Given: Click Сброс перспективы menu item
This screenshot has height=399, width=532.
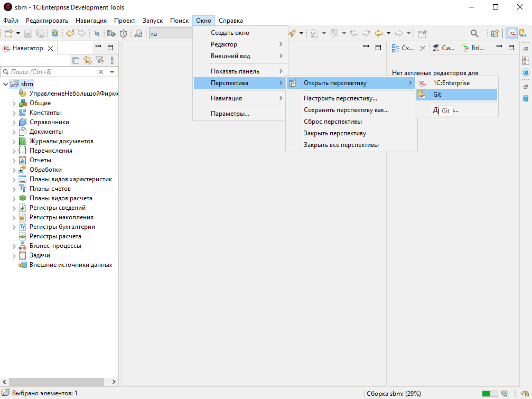Looking at the screenshot, I should tap(332, 122).
